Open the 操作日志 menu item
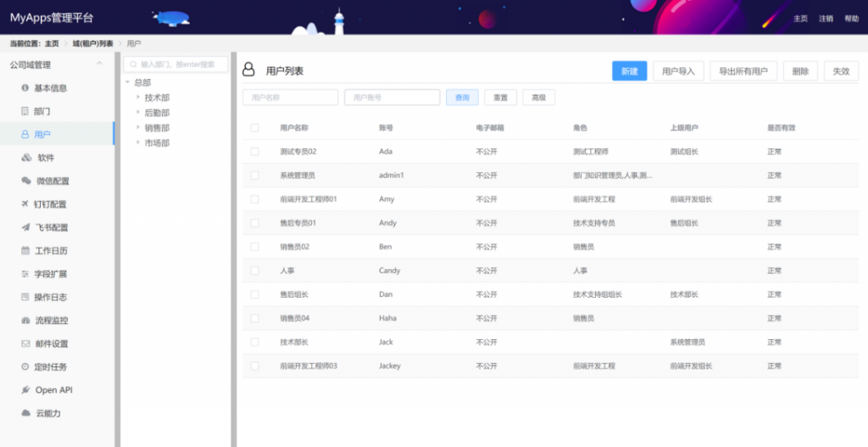This screenshot has height=447, width=868. click(x=50, y=297)
